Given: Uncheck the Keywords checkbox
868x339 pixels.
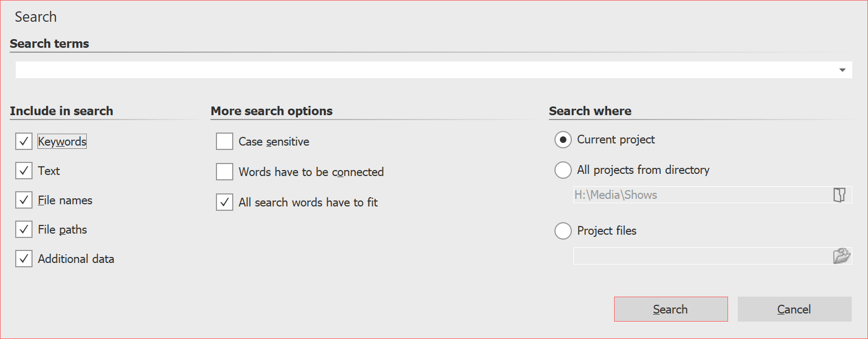Looking at the screenshot, I should pos(23,141).
